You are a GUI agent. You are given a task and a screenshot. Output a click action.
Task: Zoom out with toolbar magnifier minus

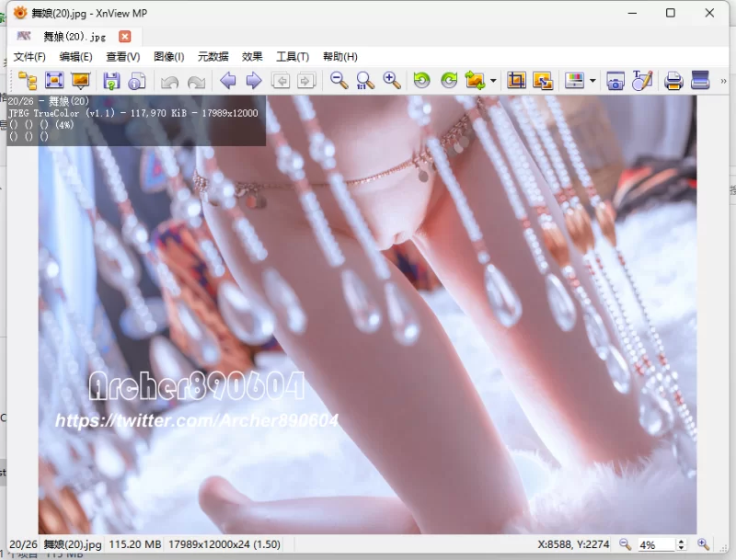pos(339,81)
